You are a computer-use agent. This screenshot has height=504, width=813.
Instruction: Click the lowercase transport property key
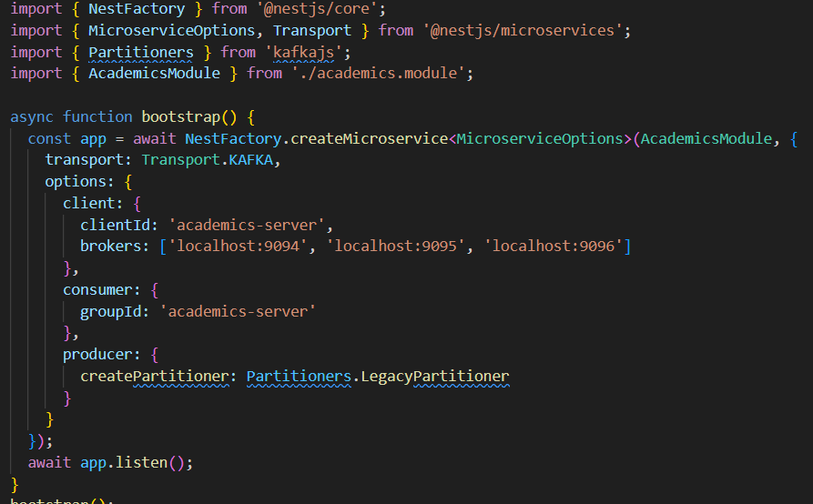pyautogui.click(x=84, y=160)
